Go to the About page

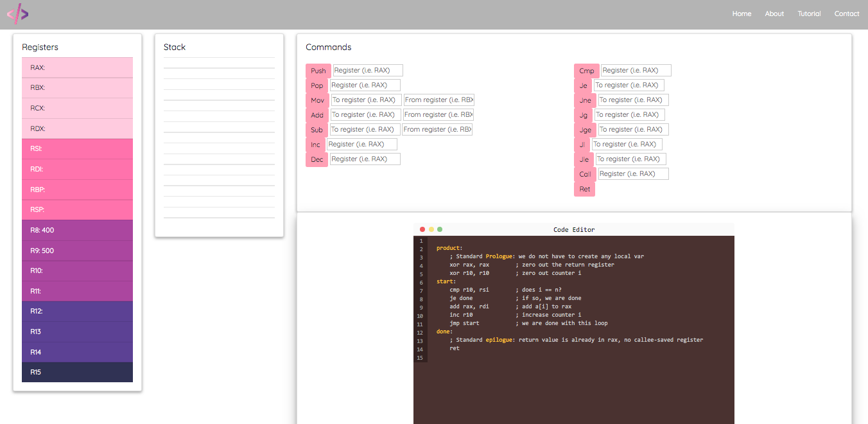pyautogui.click(x=774, y=13)
